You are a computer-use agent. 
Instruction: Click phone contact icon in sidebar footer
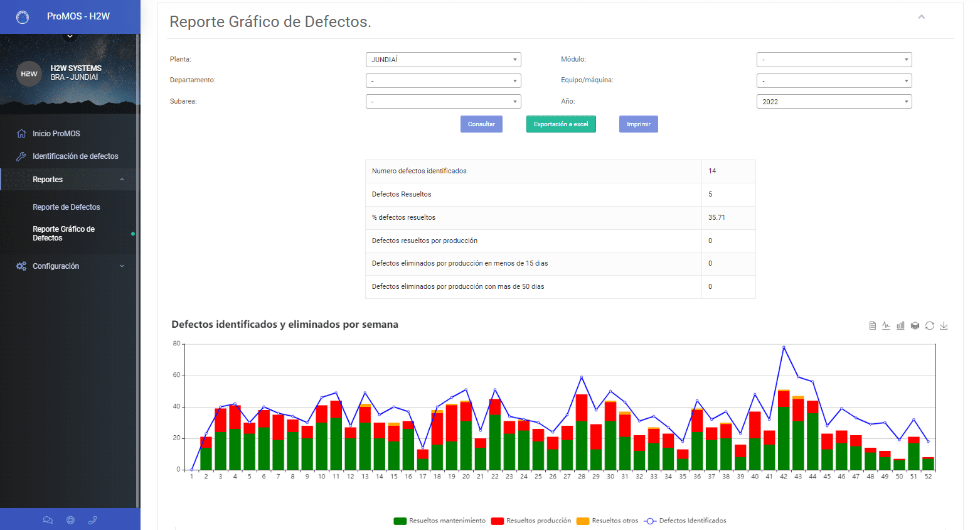pos(92,520)
